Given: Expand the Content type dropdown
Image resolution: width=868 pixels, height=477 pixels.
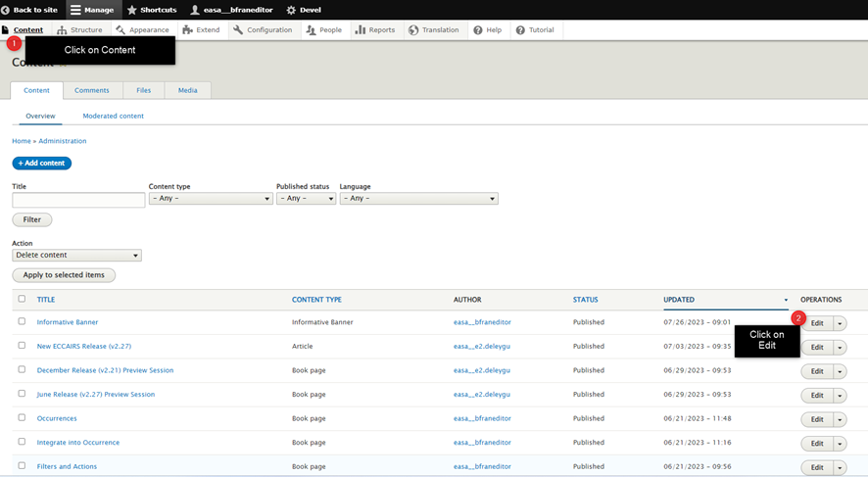Looking at the screenshot, I should pos(210,199).
